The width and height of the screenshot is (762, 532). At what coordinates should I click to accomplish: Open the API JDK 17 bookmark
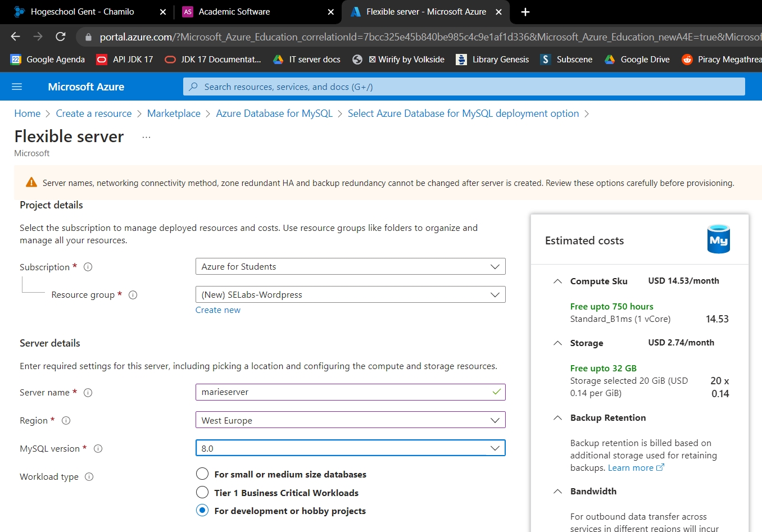click(x=125, y=60)
